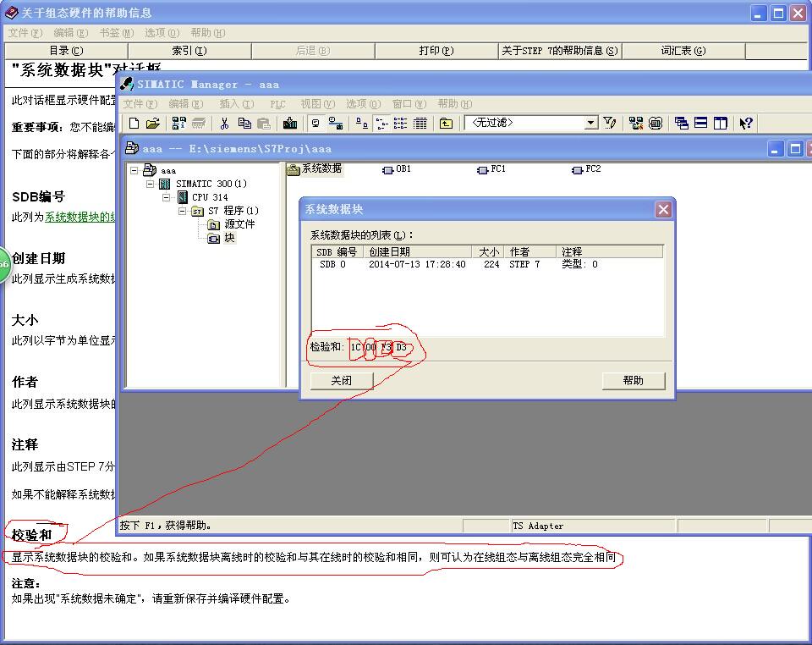Click the Configure Network icon
Screen dimensions: 812x645
[x=636, y=124]
